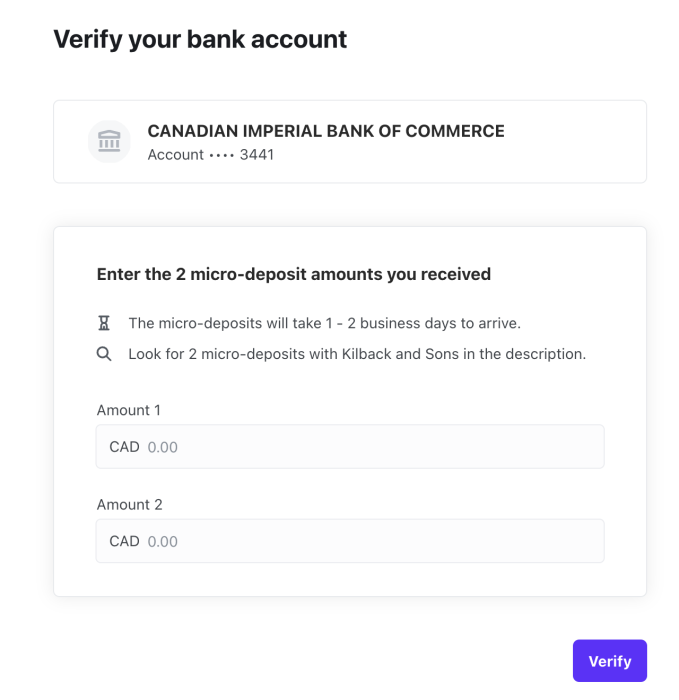Click the CAD prefix in Amount 1
Image resolution: width=679 pixels, height=700 pixels.
[x=124, y=447]
